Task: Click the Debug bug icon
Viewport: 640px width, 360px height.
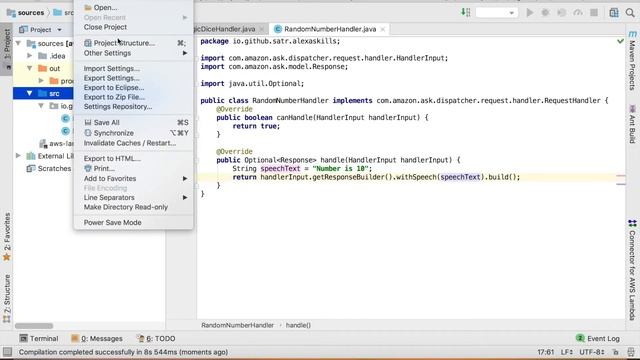Action: [545, 13]
